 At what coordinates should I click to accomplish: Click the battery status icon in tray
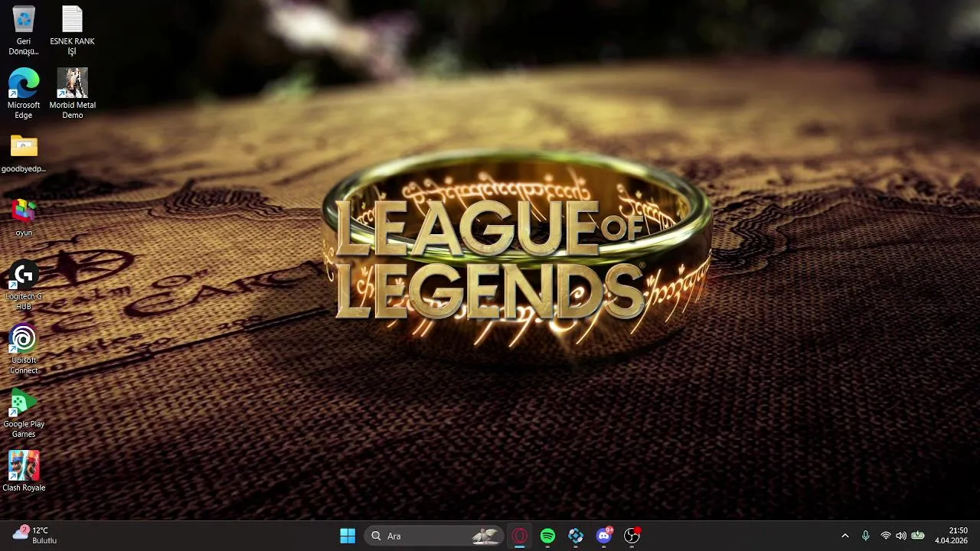[x=918, y=536]
